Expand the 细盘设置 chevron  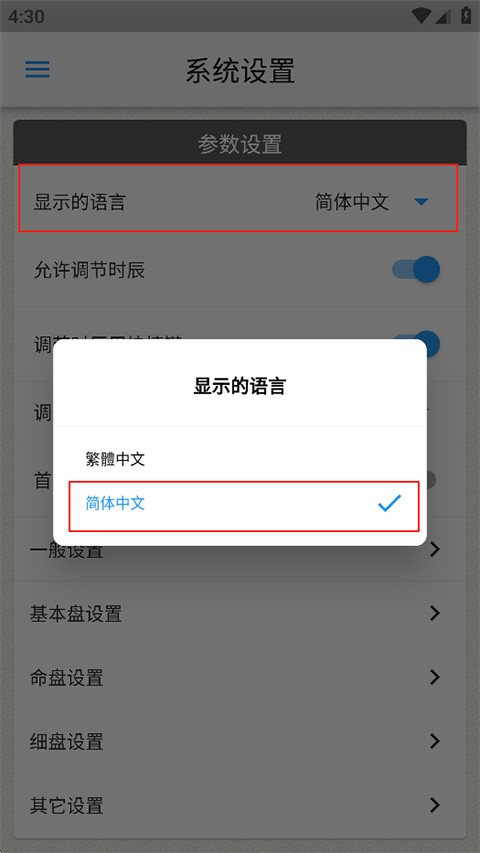click(x=434, y=741)
